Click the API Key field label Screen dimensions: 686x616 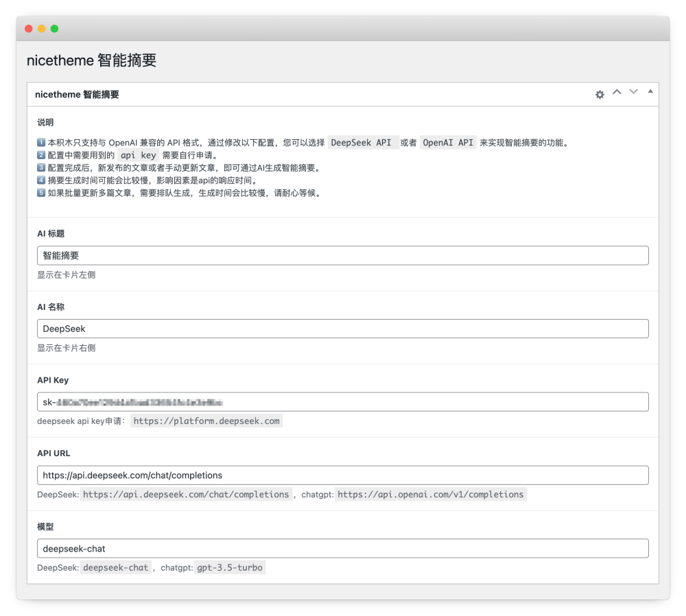pyautogui.click(x=53, y=380)
